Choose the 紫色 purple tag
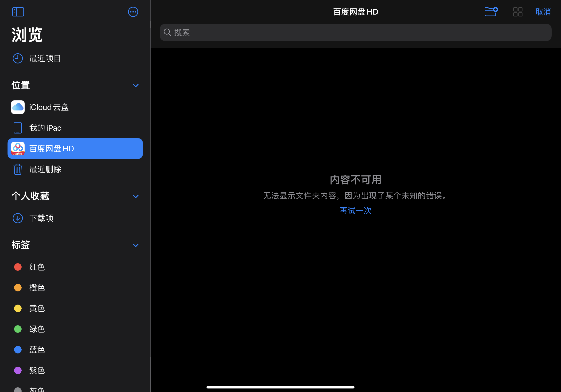Screen dimensions: 561x392 (x=37, y=370)
